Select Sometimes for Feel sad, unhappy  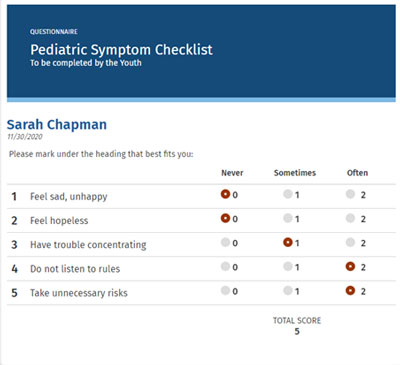(x=288, y=194)
